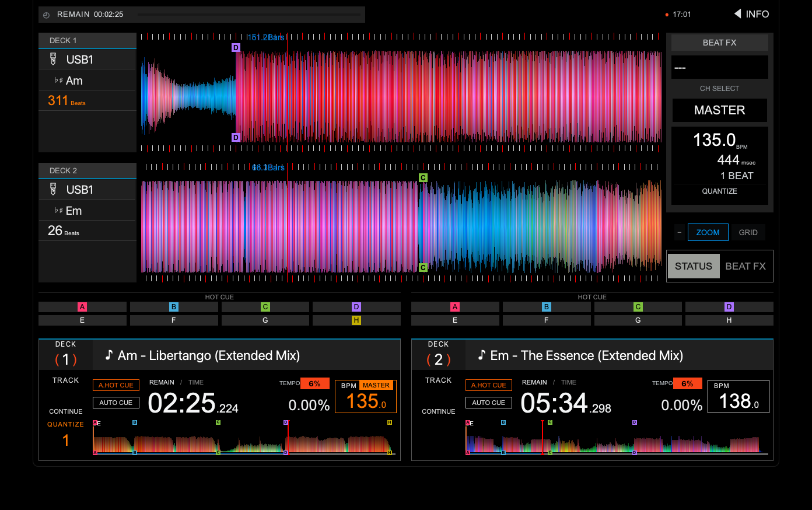Open the empty Beat FX effect selector
This screenshot has width=812, height=510.
[x=720, y=67]
